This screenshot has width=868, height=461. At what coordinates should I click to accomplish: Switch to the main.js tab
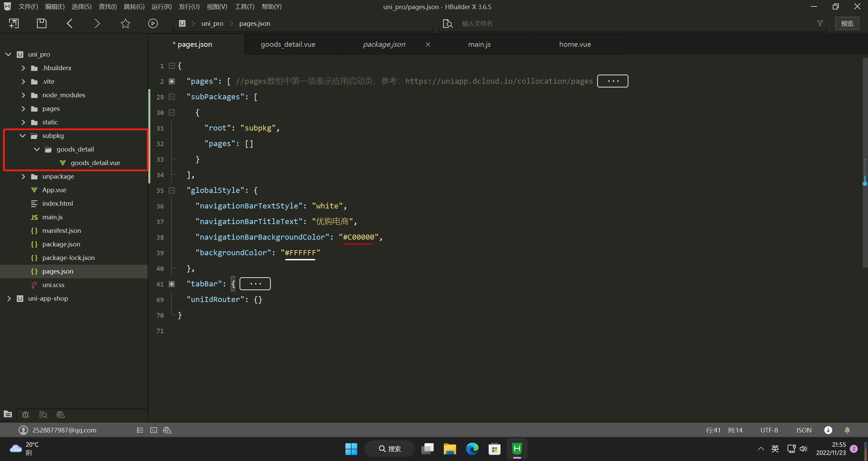[x=479, y=44]
